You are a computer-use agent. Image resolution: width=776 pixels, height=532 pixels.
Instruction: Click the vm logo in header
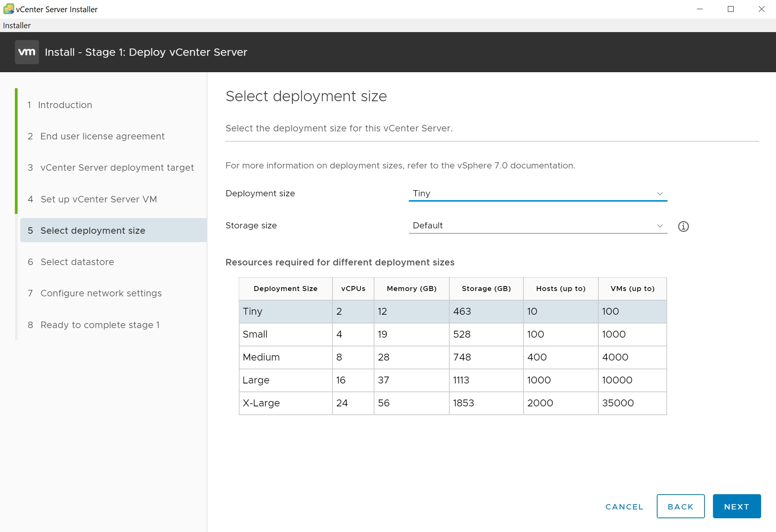(27, 52)
